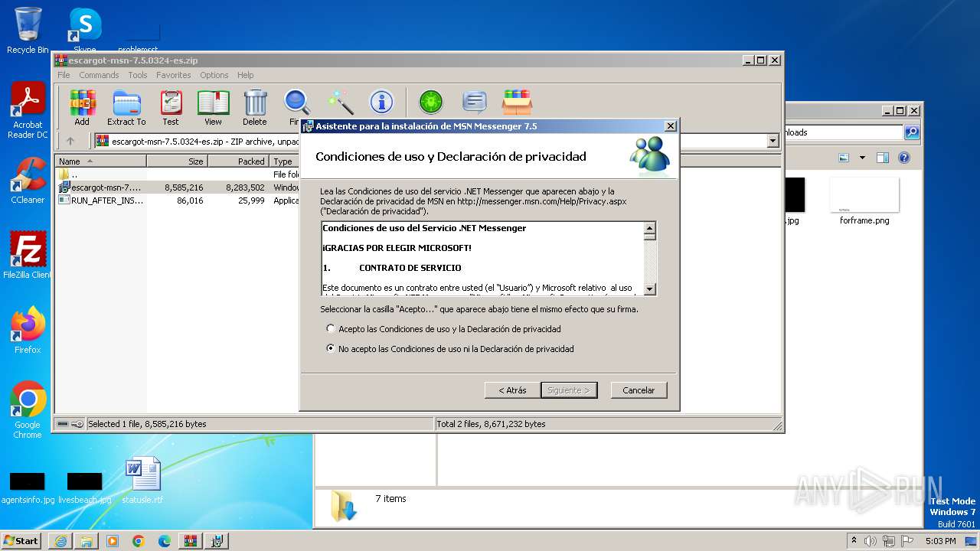This screenshot has height=551, width=980.
Task: Click the taskbar clock 5:03 PM
Action: point(940,541)
